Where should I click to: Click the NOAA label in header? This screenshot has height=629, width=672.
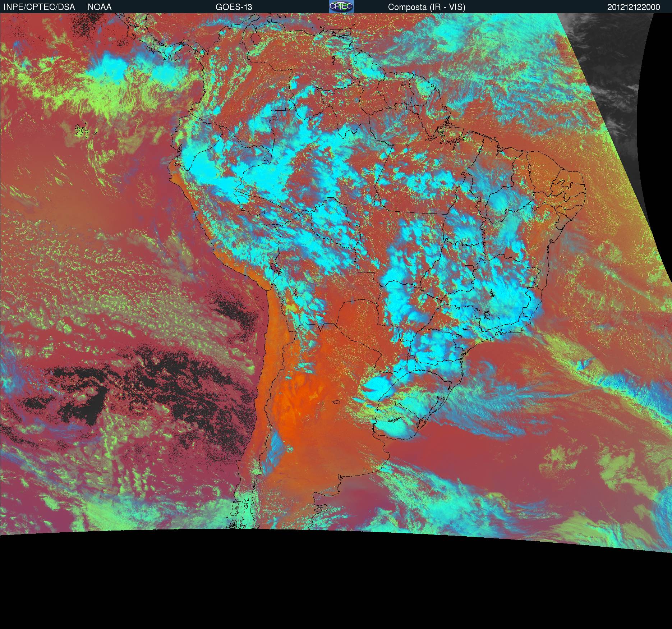pyautogui.click(x=100, y=7)
